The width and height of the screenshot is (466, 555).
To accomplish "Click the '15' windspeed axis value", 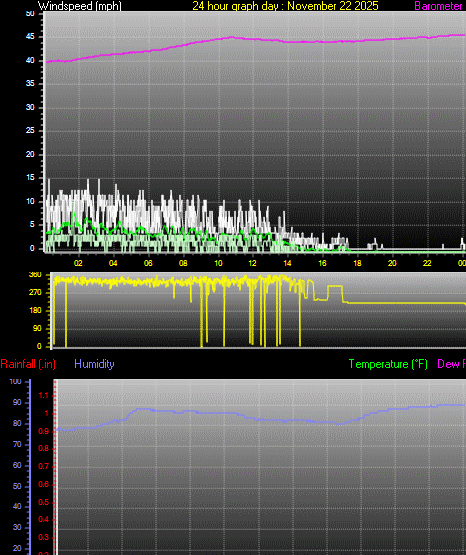I will pyautogui.click(x=30, y=178).
